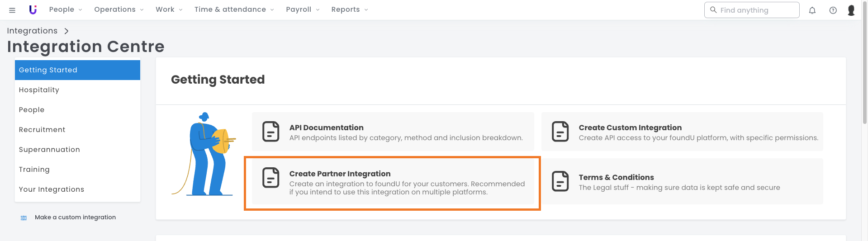Viewport: 868px width, 241px height.
Task: Click the Terms & Conditions document icon
Action: (560, 181)
